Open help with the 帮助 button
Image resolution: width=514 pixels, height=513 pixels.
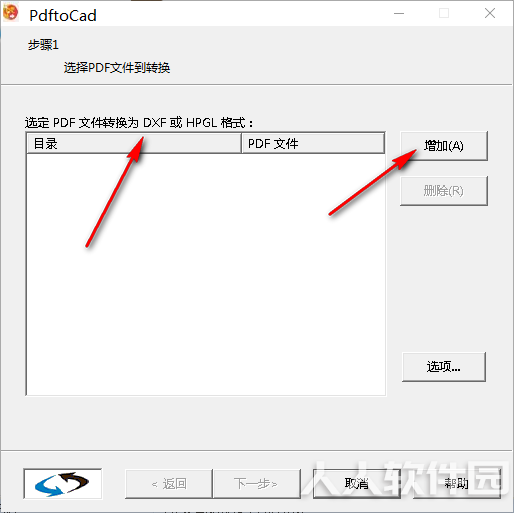(x=457, y=484)
